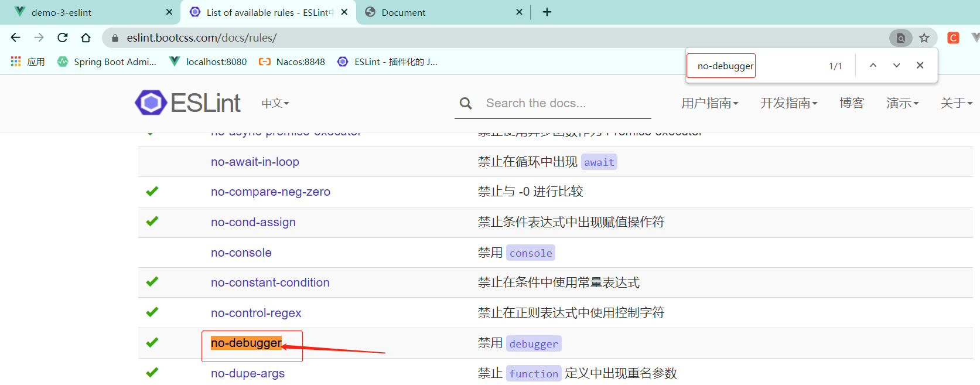Click the console code tag
The width and height of the screenshot is (980, 385).
(531, 253)
